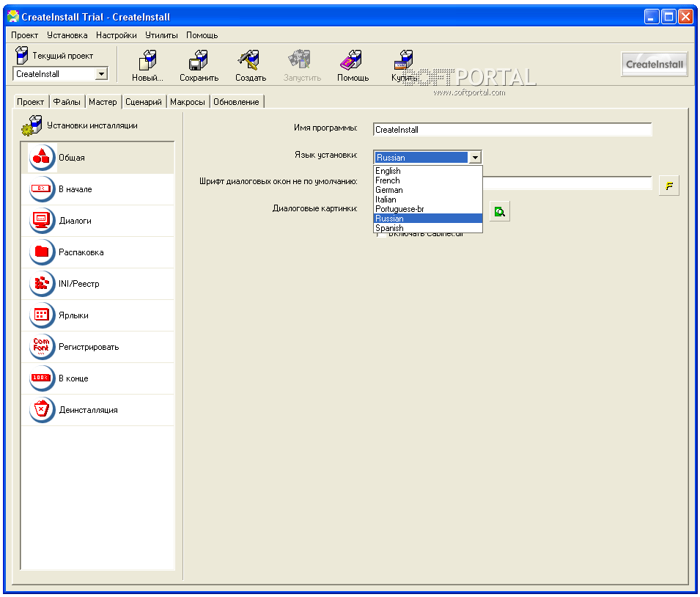The width and height of the screenshot is (700, 597).
Task: Open the Диалоги section icon
Action: point(42,220)
